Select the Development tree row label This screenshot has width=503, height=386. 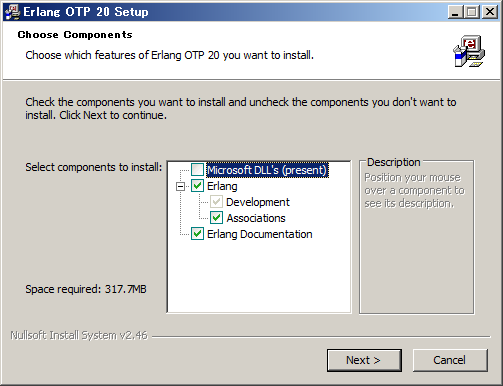tap(258, 202)
